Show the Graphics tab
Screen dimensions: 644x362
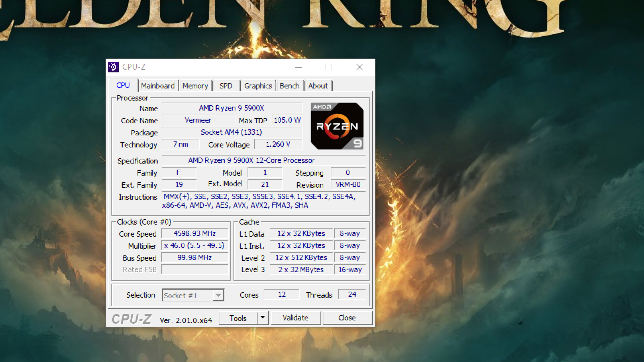pyautogui.click(x=258, y=86)
